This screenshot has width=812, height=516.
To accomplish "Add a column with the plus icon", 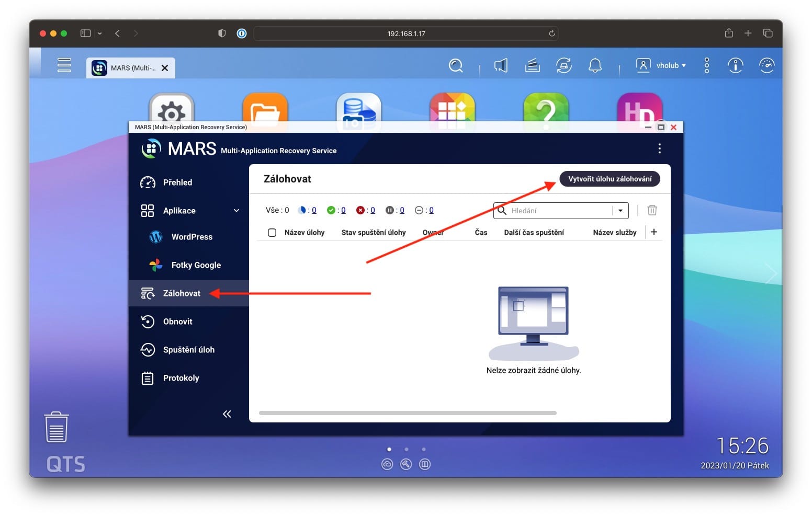I will coord(653,232).
